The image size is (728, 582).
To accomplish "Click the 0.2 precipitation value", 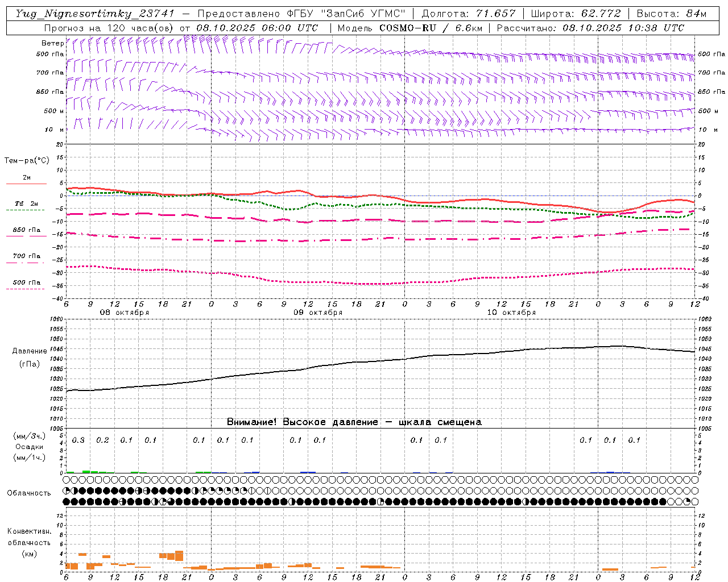I will [102, 440].
